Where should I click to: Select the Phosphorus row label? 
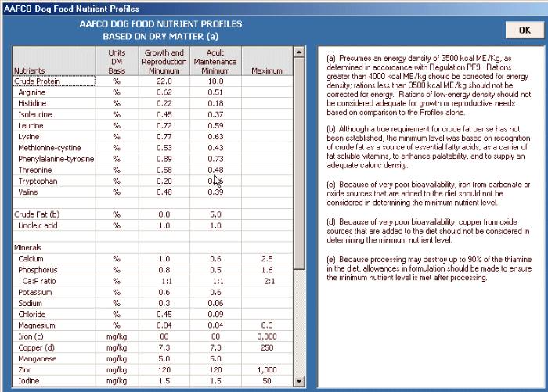(38, 270)
